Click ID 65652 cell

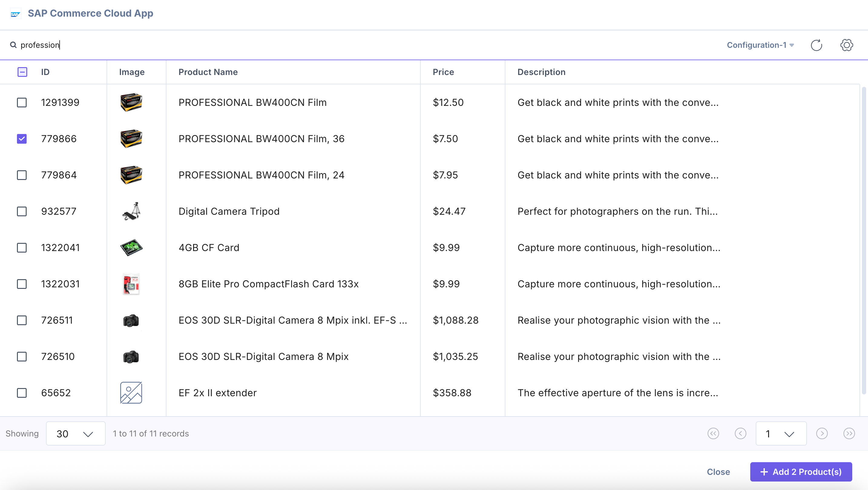56,393
